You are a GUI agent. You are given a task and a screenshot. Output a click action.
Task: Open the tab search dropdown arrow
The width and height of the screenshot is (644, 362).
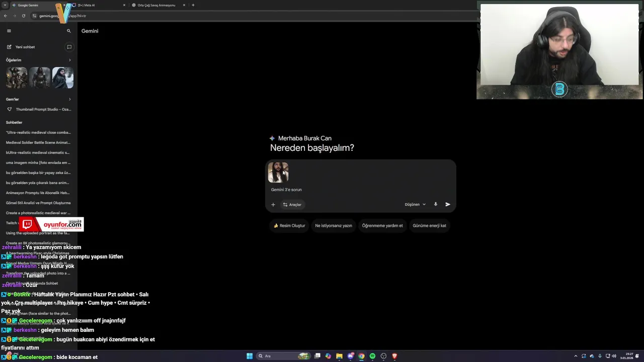point(5,5)
